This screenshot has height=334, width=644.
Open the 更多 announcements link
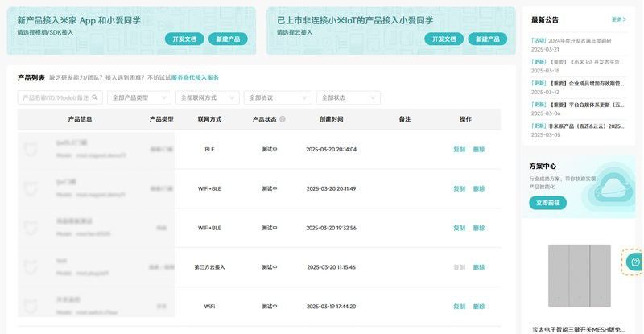tap(619, 19)
